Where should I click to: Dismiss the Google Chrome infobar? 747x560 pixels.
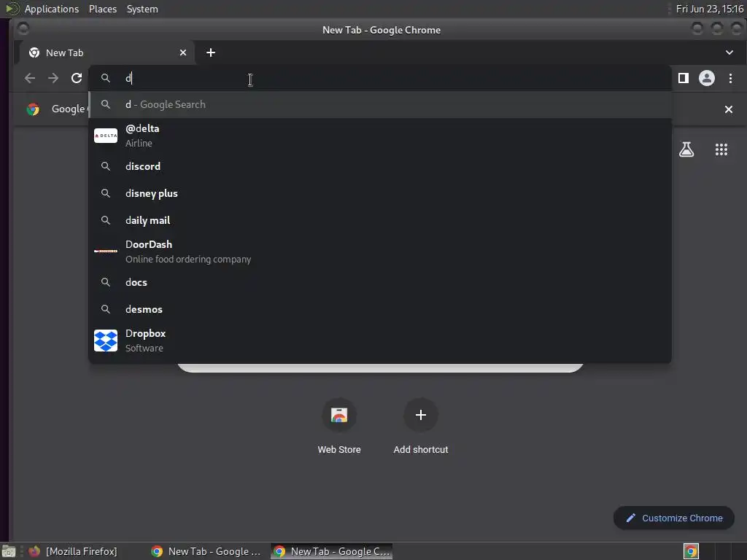pyautogui.click(x=729, y=109)
